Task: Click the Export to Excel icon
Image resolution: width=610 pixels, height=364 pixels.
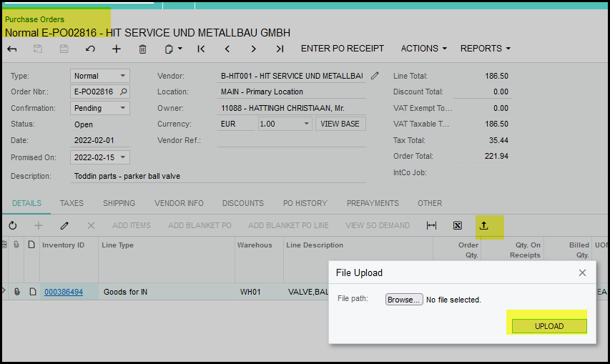Action: click(457, 225)
